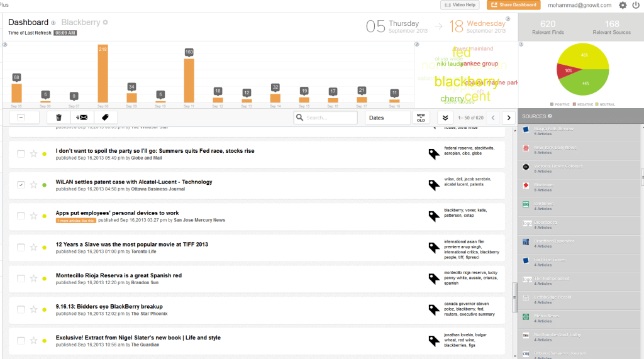Click the power logout icon
Image resolution: width=644 pixels, height=359 pixels.
(x=636, y=5)
